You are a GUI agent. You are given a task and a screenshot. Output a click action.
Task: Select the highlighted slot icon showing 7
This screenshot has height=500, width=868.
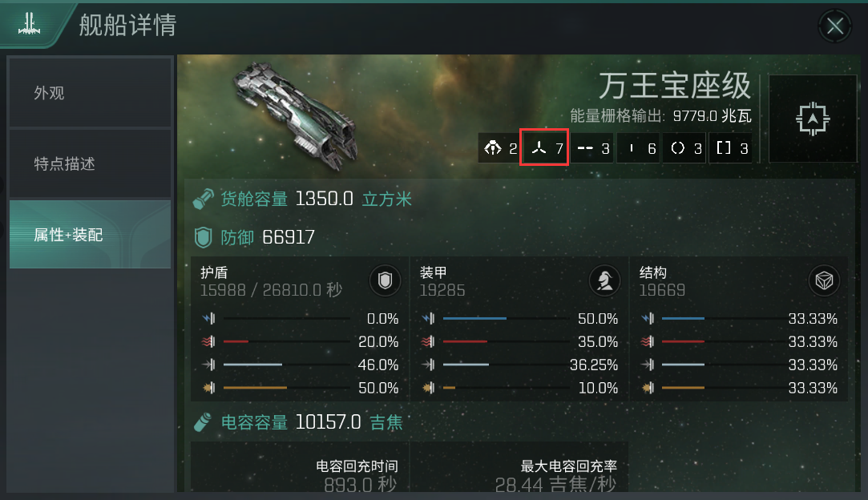(x=545, y=148)
